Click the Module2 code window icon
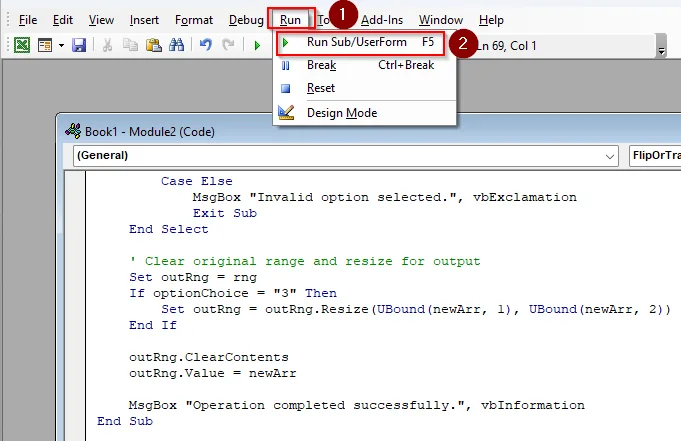Screen dimensions: 681x441 [73, 131]
